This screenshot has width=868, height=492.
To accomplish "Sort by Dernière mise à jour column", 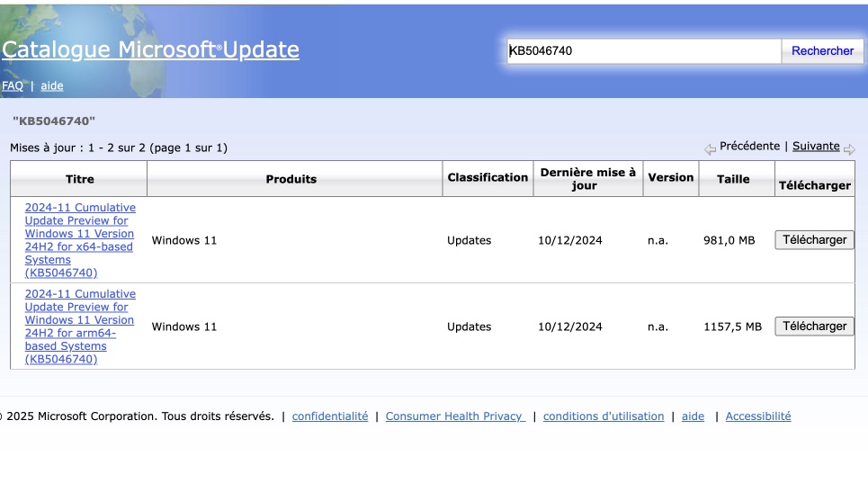I will point(588,179).
